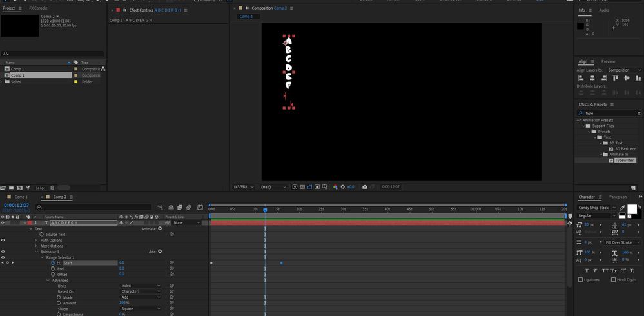Switch to the Preview panel tab
Image resolution: width=644 pixels, height=316 pixels.
tap(609, 61)
